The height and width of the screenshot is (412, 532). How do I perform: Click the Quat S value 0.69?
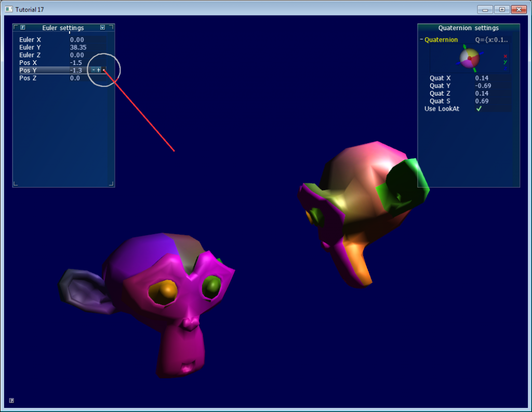(481, 101)
